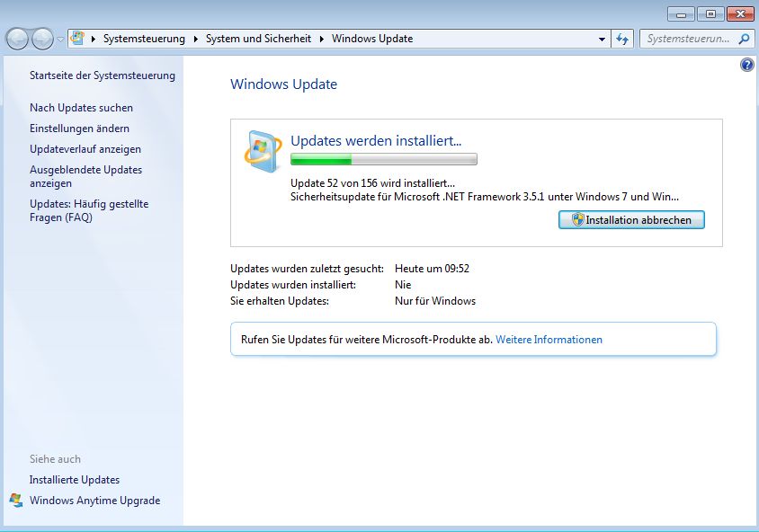
Task: Click the 'Nur für Windows' value
Action: tap(435, 301)
